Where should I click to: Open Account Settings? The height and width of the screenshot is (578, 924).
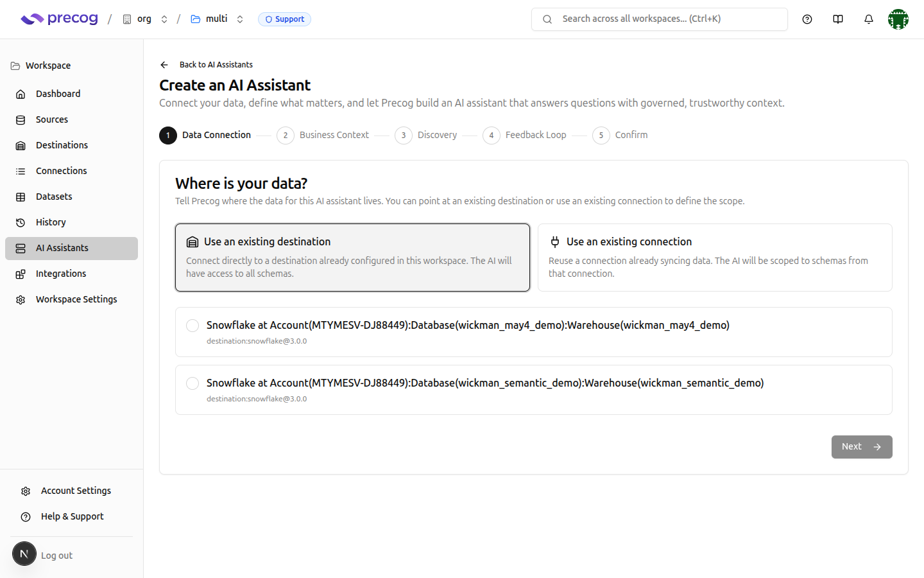(x=71, y=491)
